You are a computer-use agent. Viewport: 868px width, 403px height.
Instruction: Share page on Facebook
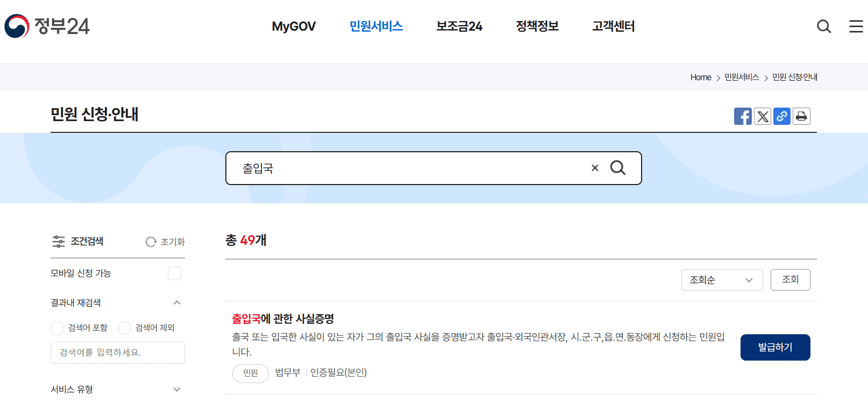coord(743,116)
